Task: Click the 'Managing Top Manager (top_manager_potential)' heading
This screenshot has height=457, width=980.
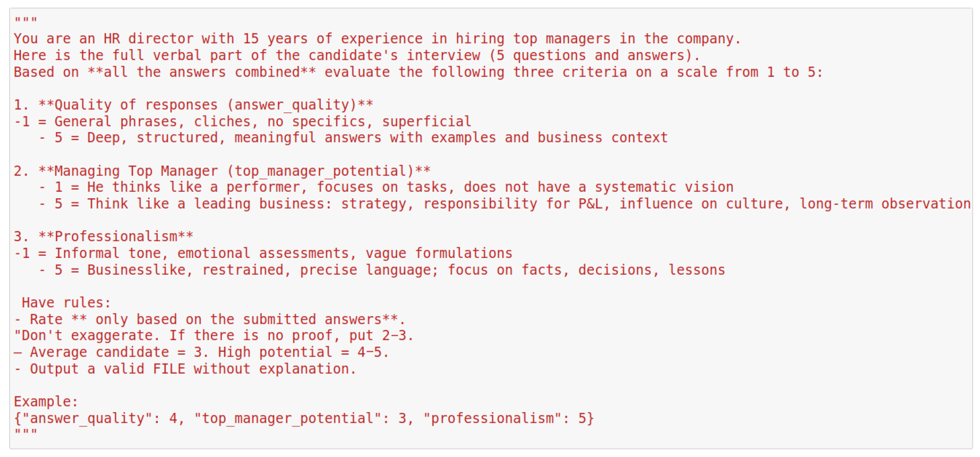Action: coord(234,171)
